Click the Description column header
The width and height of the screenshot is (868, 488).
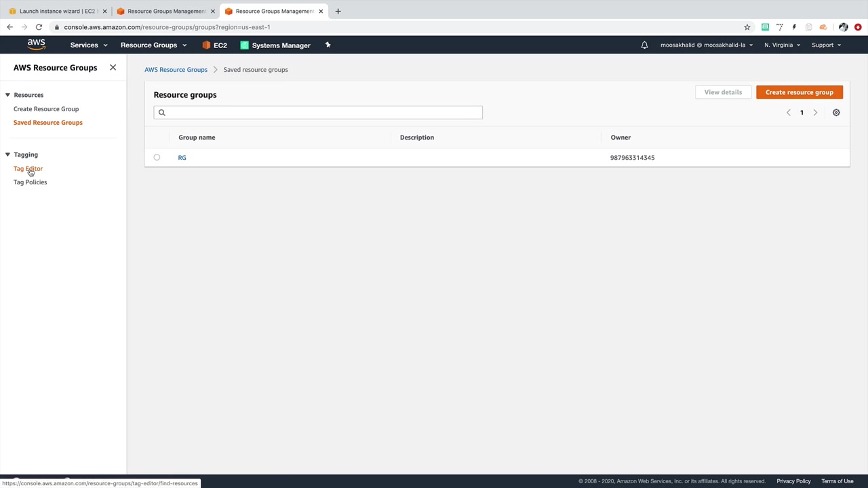coord(417,138)
